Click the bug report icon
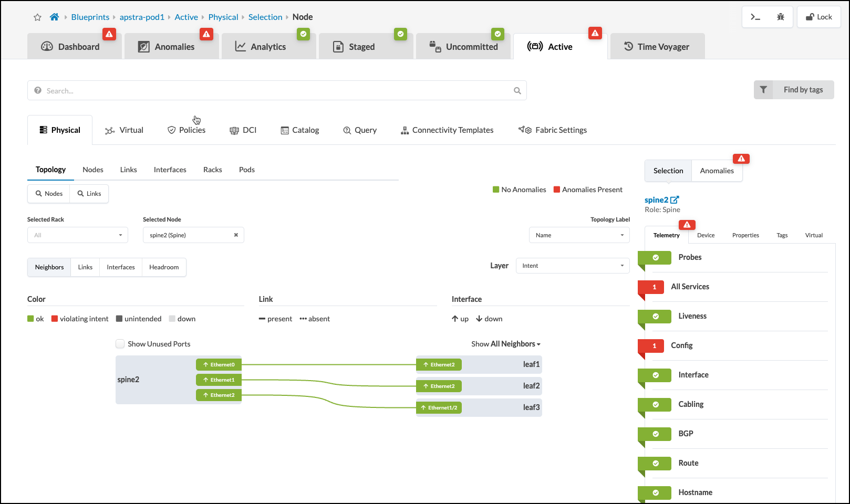 pos(780,17)
